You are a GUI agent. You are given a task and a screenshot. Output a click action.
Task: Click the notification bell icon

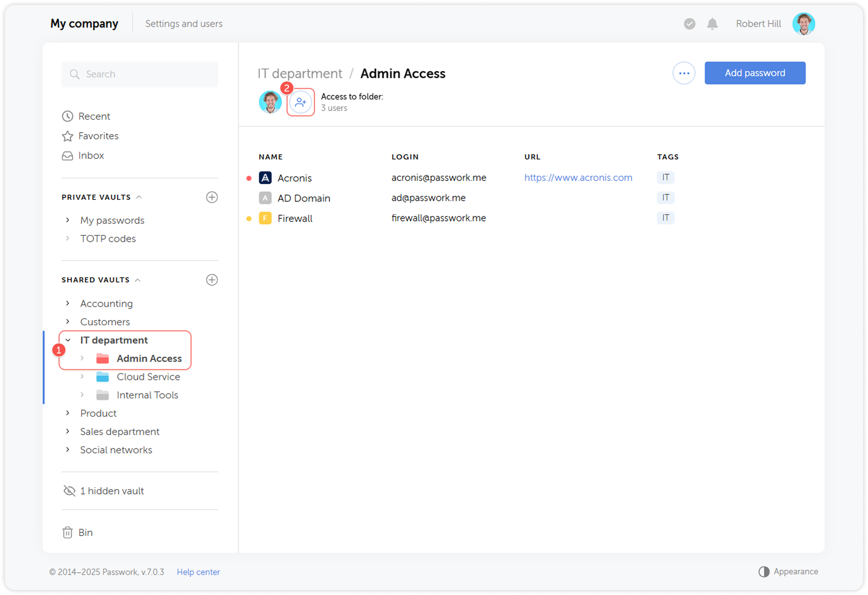712,24
